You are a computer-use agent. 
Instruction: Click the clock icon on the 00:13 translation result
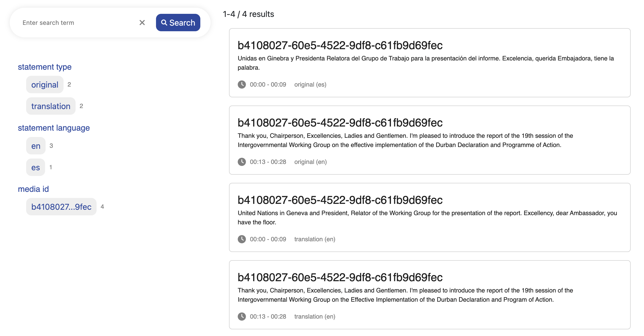(242, 317)
